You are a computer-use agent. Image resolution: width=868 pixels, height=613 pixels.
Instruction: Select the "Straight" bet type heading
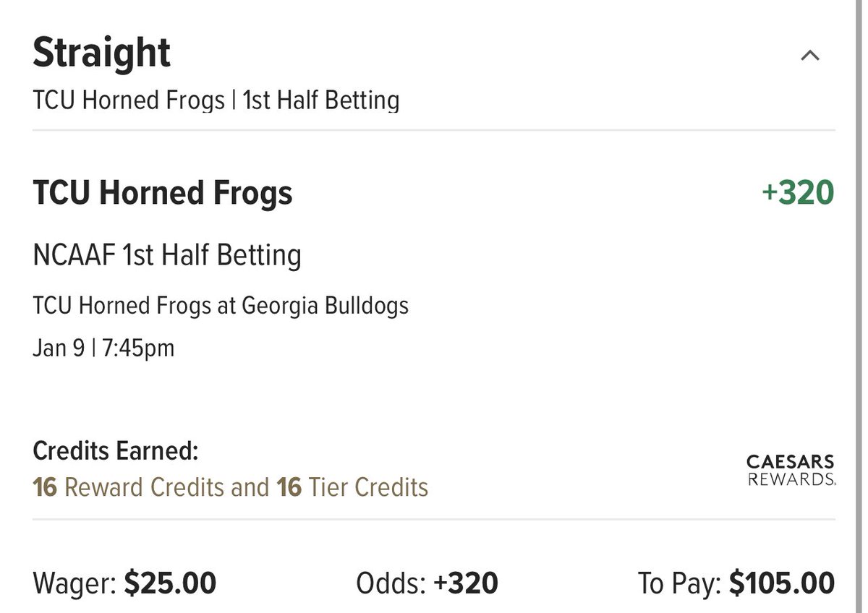[x=102, y=53]
